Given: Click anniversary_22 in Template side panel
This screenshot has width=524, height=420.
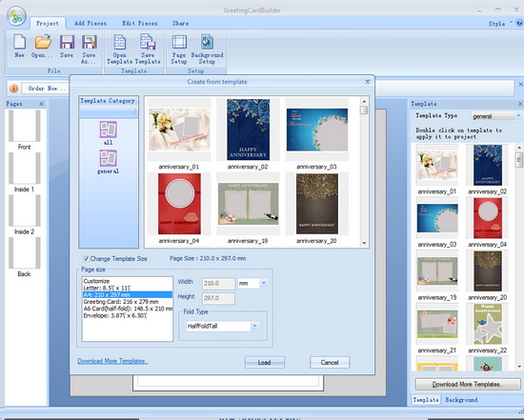Looking at the screenshot, I should [x=488, y=324].
